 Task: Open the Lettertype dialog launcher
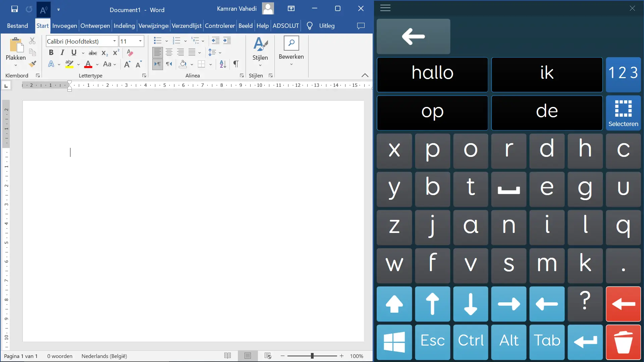click(x=144, y=76)
